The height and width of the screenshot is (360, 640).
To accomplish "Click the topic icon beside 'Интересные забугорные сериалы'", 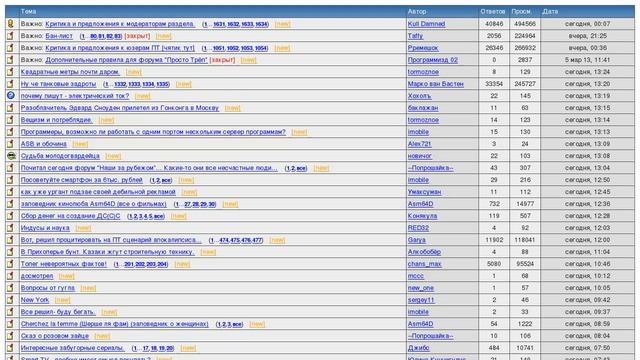I will click(x=11, y=348).
